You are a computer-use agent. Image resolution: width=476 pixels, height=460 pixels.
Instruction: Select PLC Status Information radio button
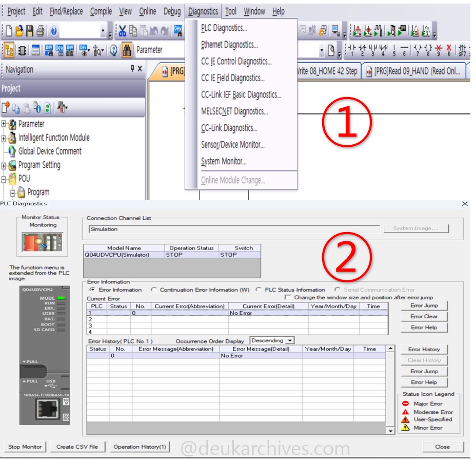coord(259,290)
